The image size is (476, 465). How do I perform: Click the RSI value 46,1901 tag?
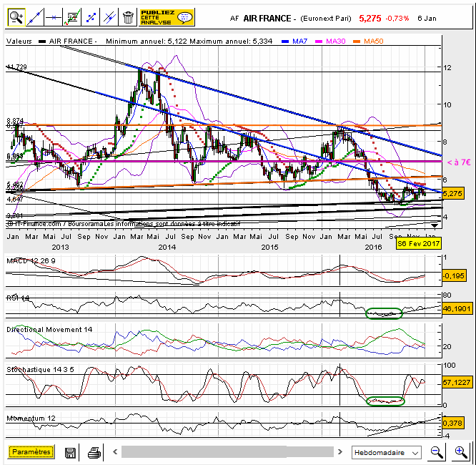pos(457,309)
